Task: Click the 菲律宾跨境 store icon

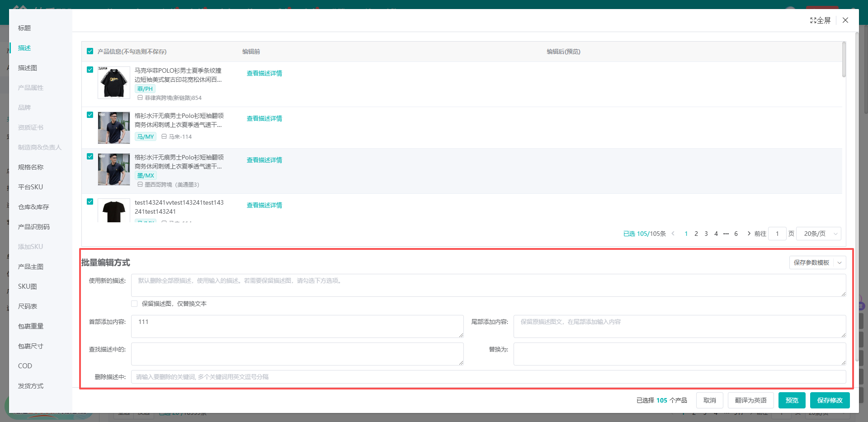Action: tap(140, 98)
